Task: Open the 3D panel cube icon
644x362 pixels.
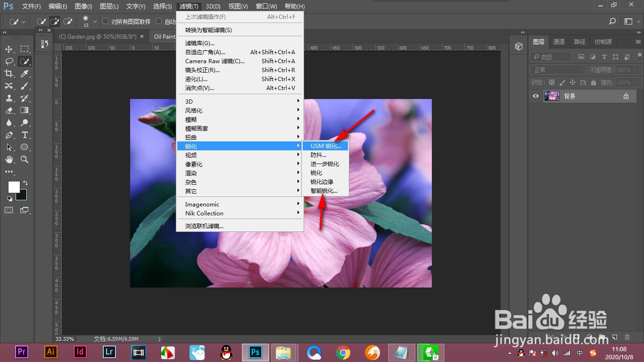Action: [x=519, y=46]
